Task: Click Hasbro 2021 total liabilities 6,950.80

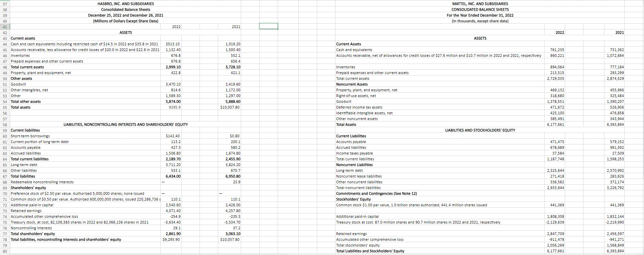Action: tap(233, 176)
